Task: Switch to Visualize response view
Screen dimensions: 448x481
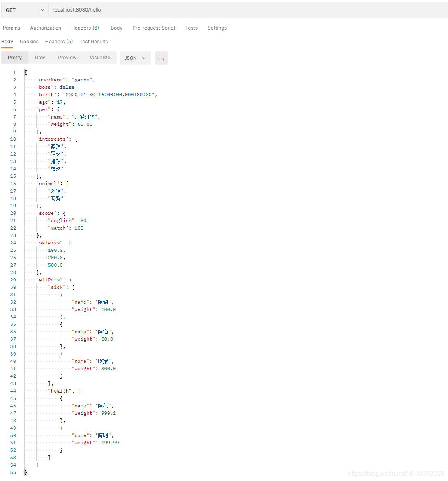Action: [x=100, y=58]
